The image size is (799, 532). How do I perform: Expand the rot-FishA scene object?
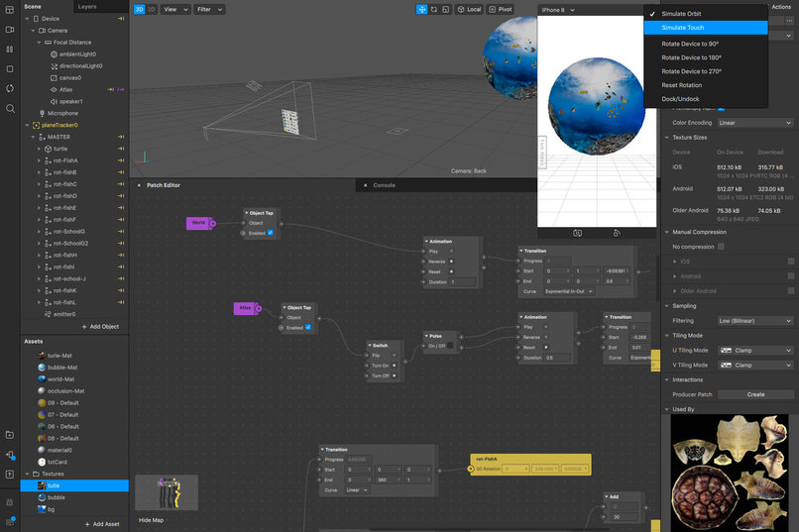[40, 160]
